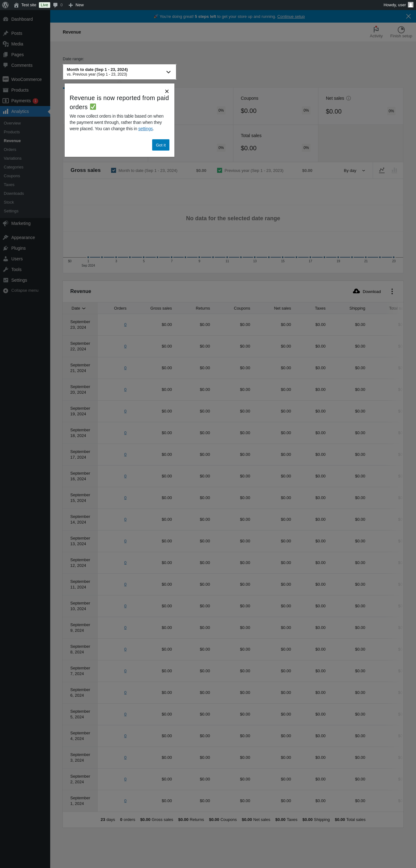This screenshot has width=416, height=868.
Task: Click the Got it button
Action: pyautogui.click(x=160, y=145)
